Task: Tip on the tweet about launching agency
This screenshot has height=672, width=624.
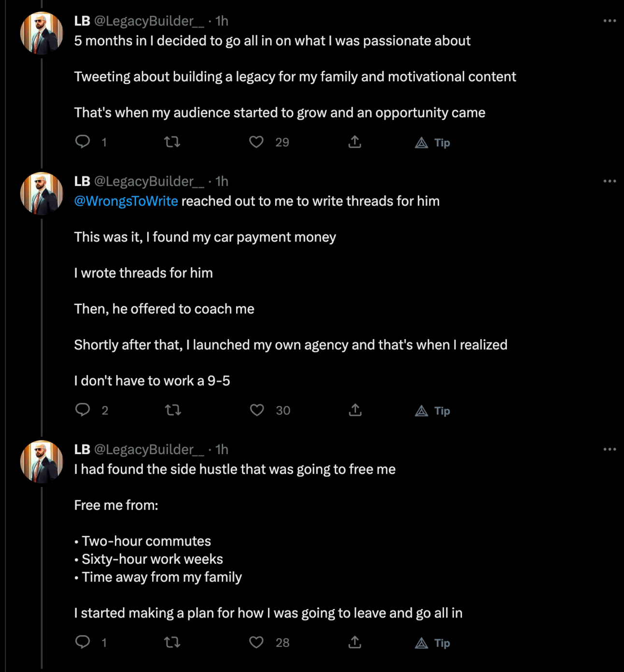Action: pos(433,411)
